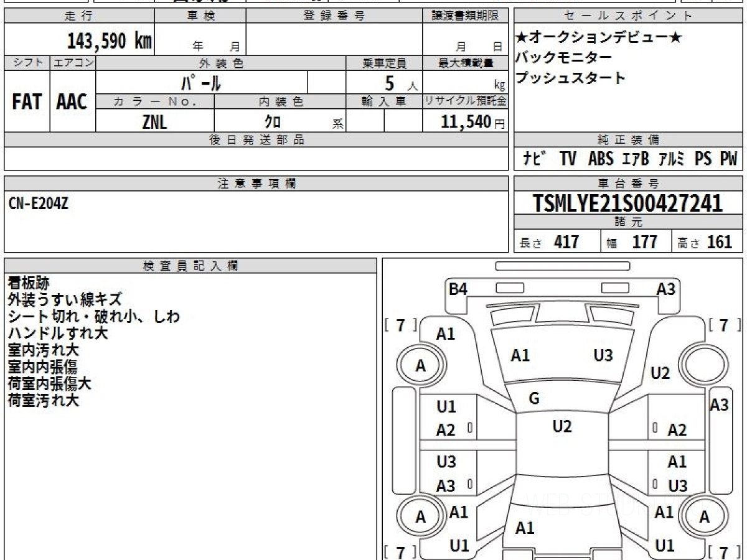The height and width of the screenshot is (560, 747).
Task: Select the FAT shift value
Action: (27, 102)
